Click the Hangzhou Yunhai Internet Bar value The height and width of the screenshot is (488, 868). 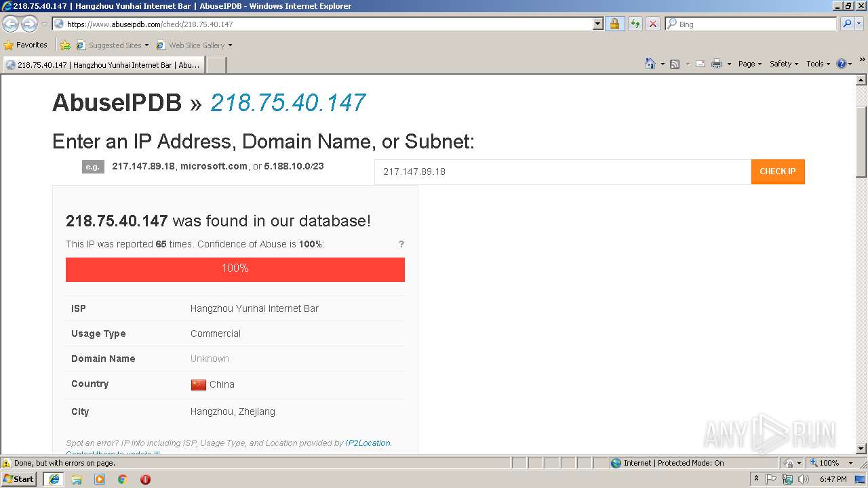coord(254,308)
